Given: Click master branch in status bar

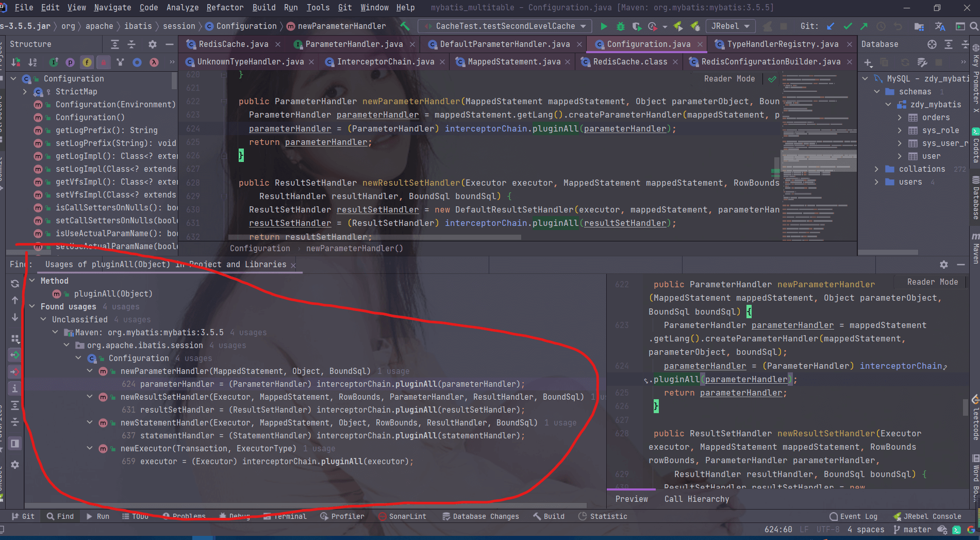Looking at the screenshot, I should (x=912, y=530).
